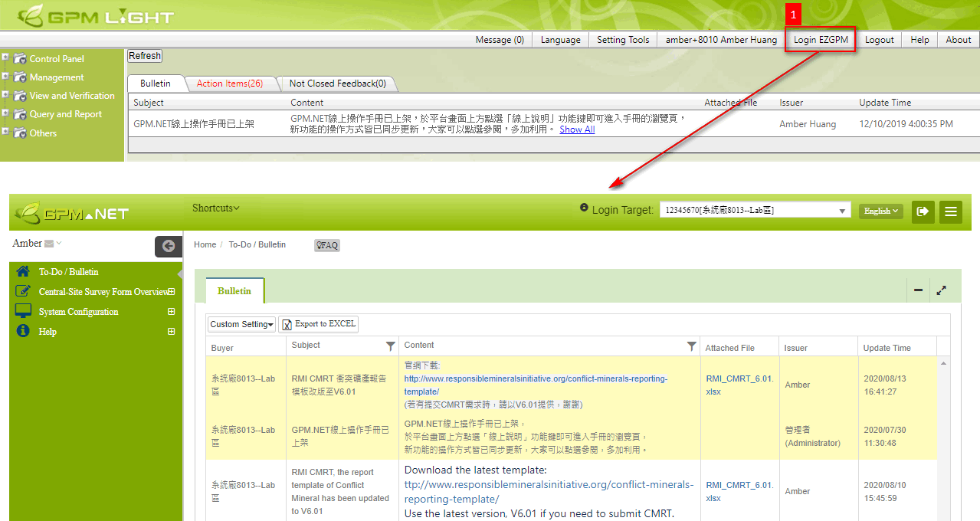Screen dimensions: 980x521
Task: Expand Central-Site Survey Form Overview submenu
Action: point(172,292)
